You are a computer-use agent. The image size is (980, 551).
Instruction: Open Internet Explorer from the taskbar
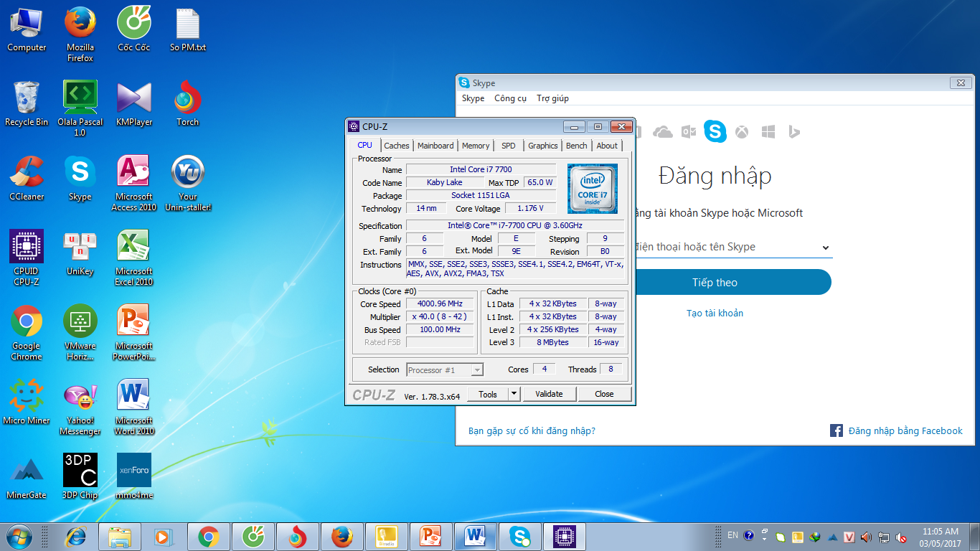pos(75,537)
